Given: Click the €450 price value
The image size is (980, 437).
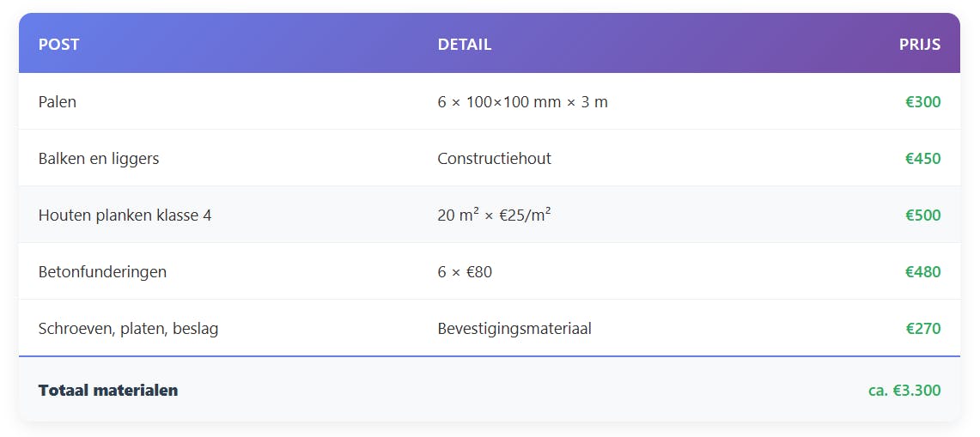Looking at the screenshot, I should (922, 159).
